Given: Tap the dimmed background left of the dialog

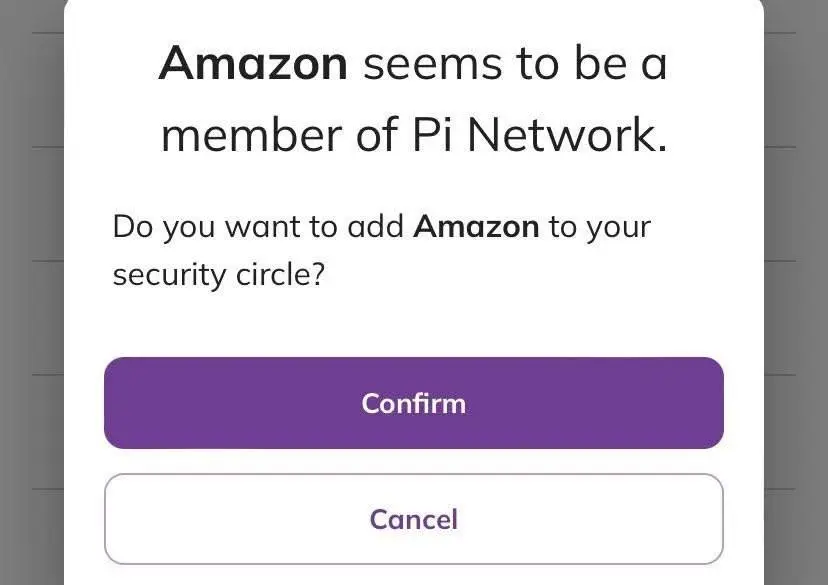Looking at the screenshot, I should tap(30, 300).
